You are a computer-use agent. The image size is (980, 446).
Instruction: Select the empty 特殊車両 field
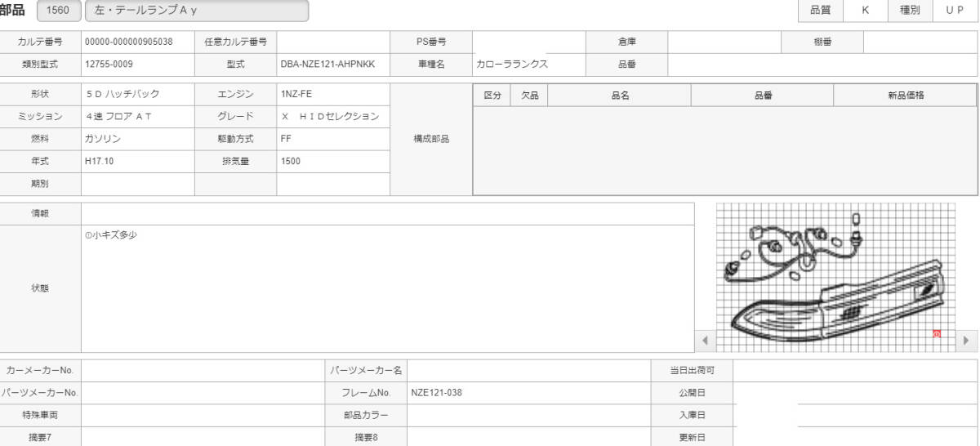(203, 414)
